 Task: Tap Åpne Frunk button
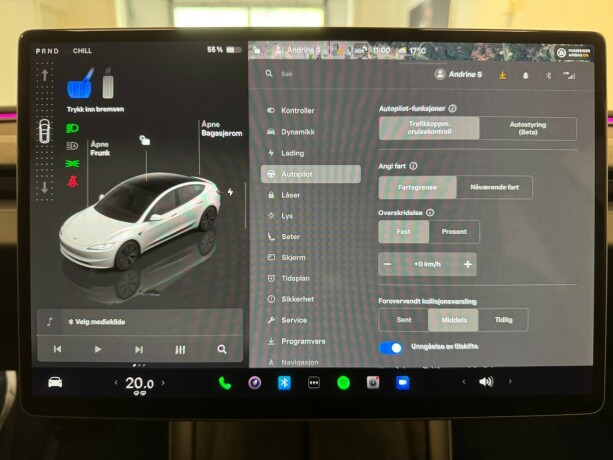[100, 149]
